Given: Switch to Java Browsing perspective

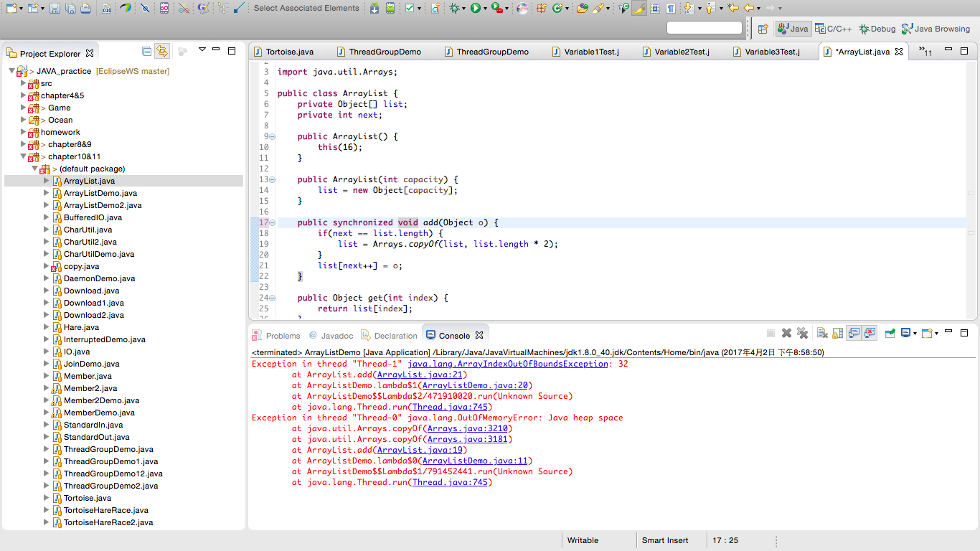Looking at the screenshot, I should [x=937, y=29].
